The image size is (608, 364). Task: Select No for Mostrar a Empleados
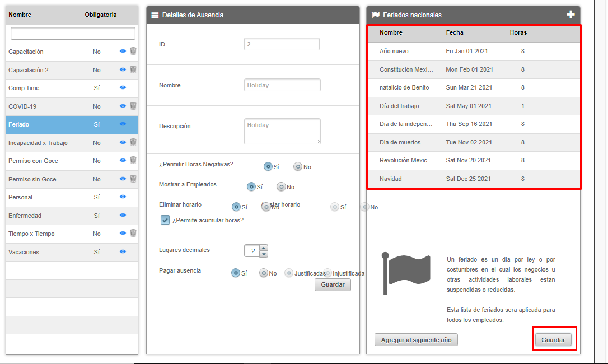pyautogui.click(x=281, y=187)
